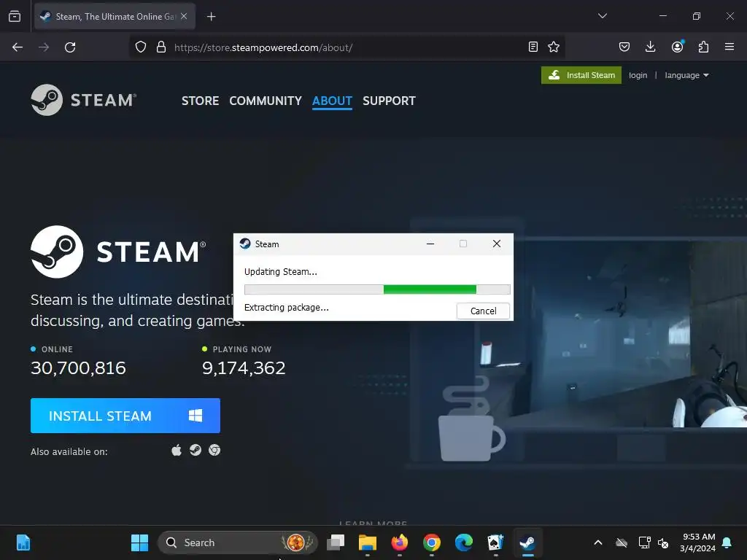Launch Google Chrome from the taskbar
747x560 pixels.
pyautogui.click(x=432, y=542)
